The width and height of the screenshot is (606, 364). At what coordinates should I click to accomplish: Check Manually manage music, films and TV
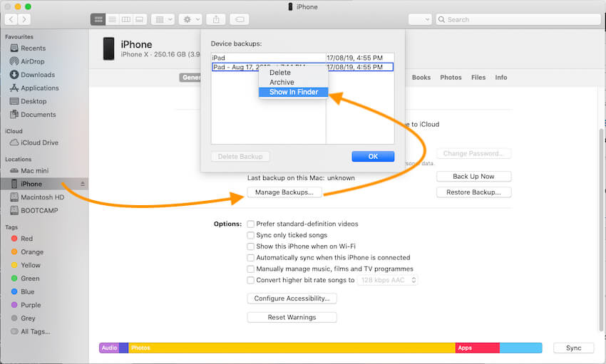[250, 269]
